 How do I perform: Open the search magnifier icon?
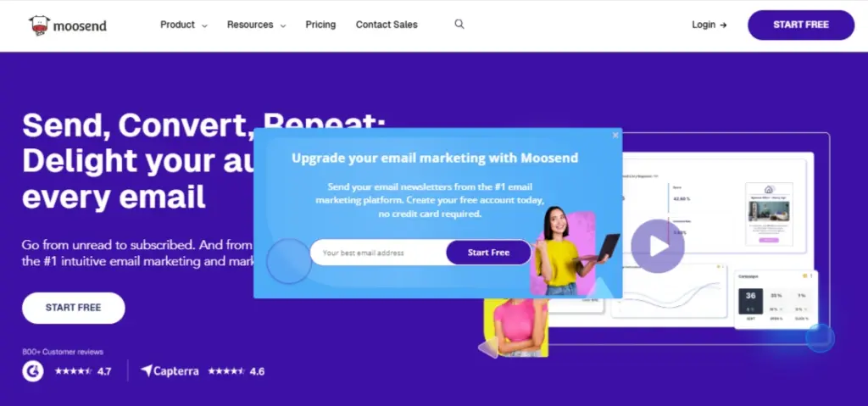[459, 25]
